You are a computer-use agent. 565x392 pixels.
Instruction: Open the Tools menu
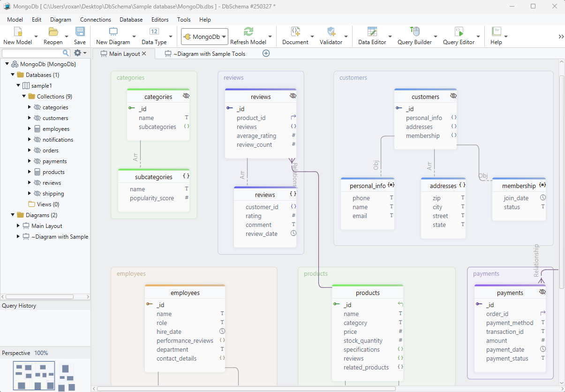(184, 20)
